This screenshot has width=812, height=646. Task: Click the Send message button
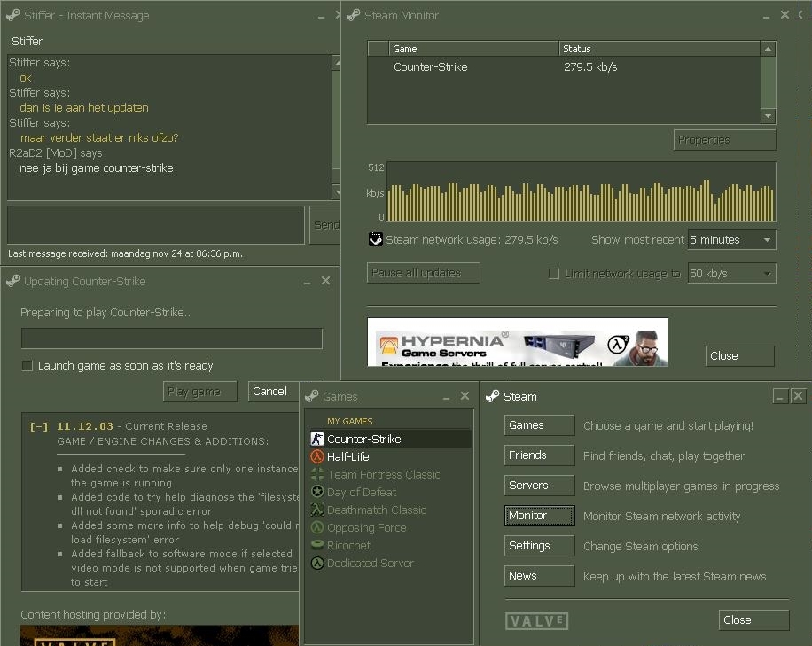(324, 225)
